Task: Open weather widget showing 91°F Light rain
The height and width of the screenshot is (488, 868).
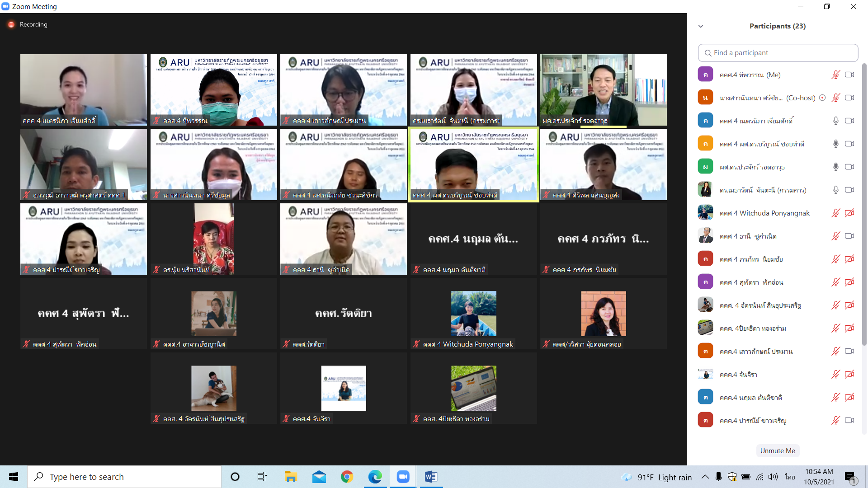Action: tap(657, 477)
